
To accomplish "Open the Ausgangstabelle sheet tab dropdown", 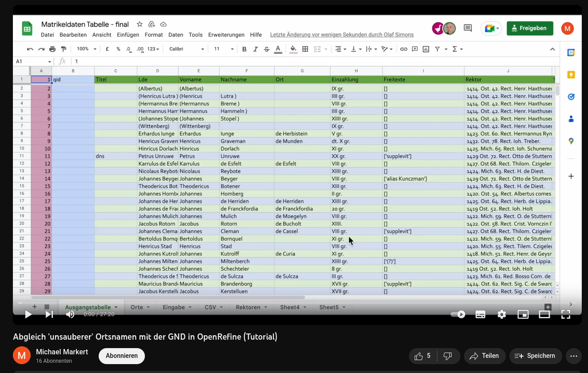I will pyautogui.click(x=116, y=307).
